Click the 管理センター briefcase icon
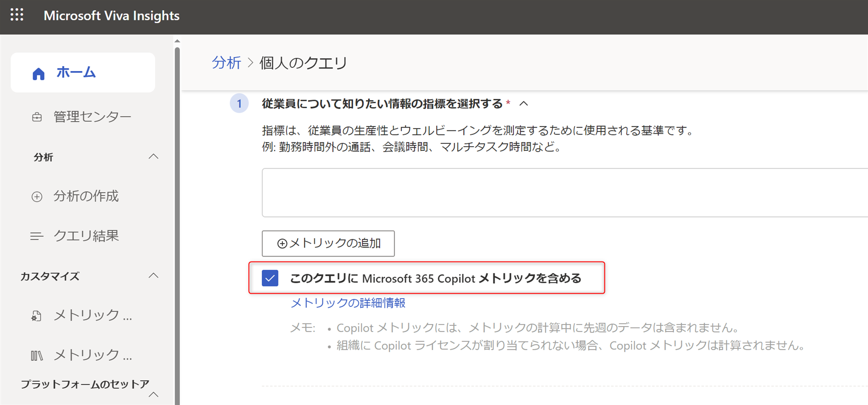Viewport: 868px width, 405px height. pos(37,117)
